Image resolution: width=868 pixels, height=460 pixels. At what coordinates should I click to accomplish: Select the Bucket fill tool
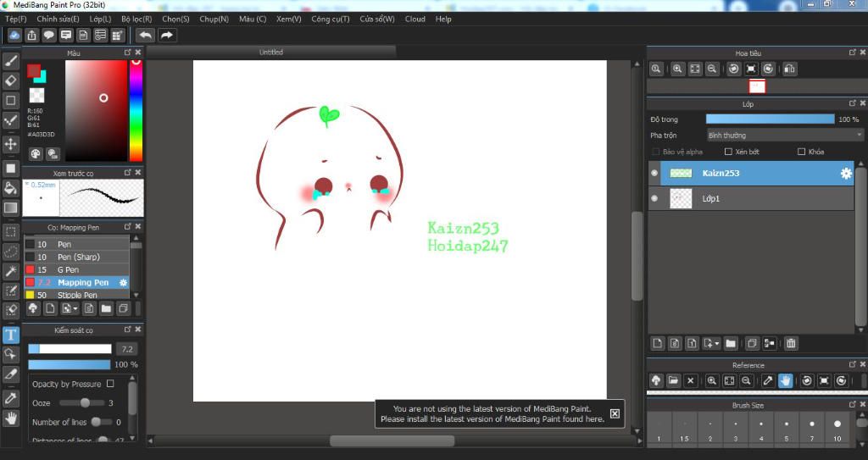11,188
